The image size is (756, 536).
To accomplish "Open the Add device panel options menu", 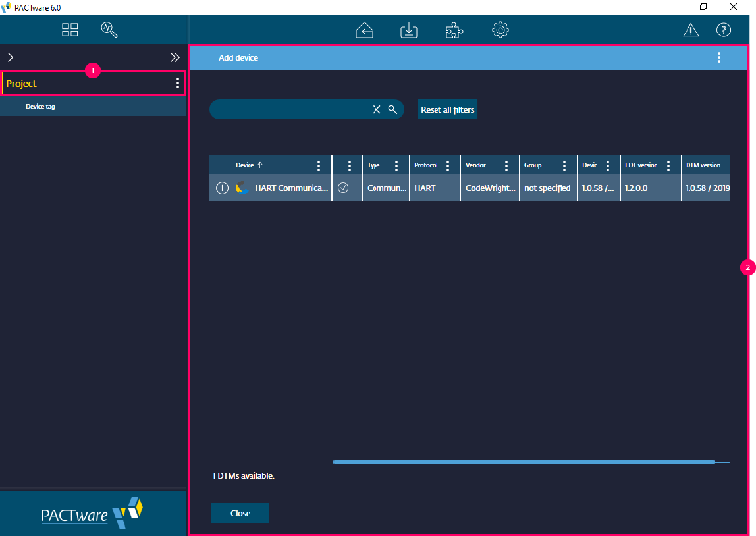I will coord(719,57).
